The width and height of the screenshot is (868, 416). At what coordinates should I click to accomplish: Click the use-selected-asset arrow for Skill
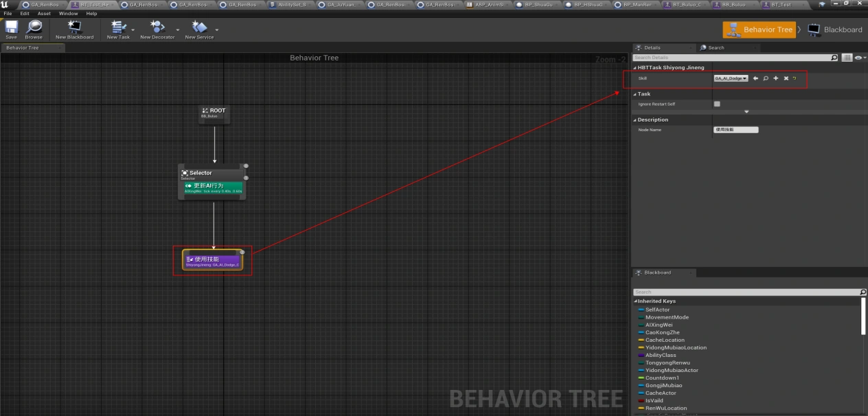click(755, 78)
